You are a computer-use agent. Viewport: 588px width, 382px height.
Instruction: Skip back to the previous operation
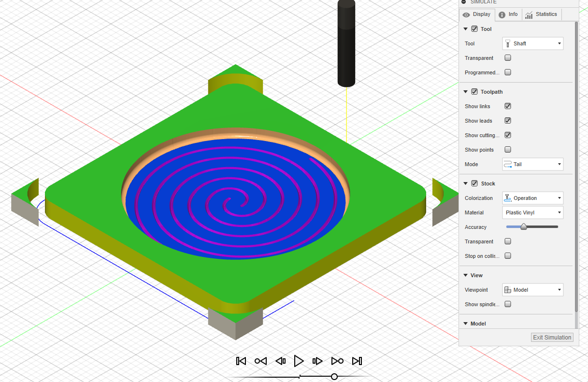coord(260,361)
